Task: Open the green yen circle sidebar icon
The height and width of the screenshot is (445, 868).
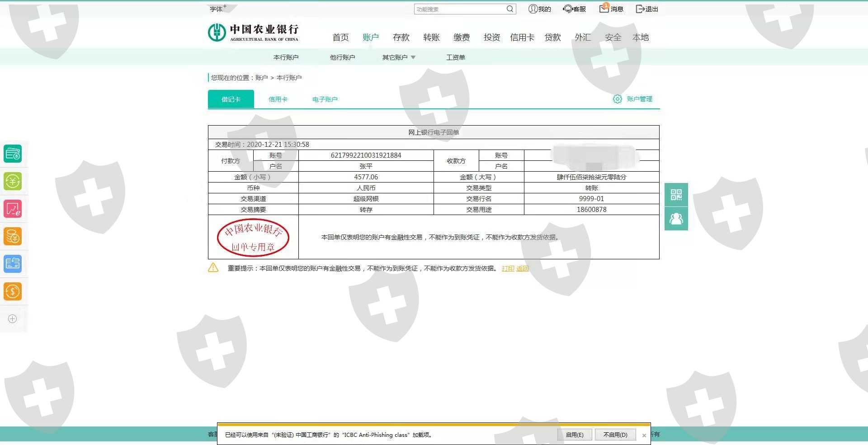Action: coord(13,181)
